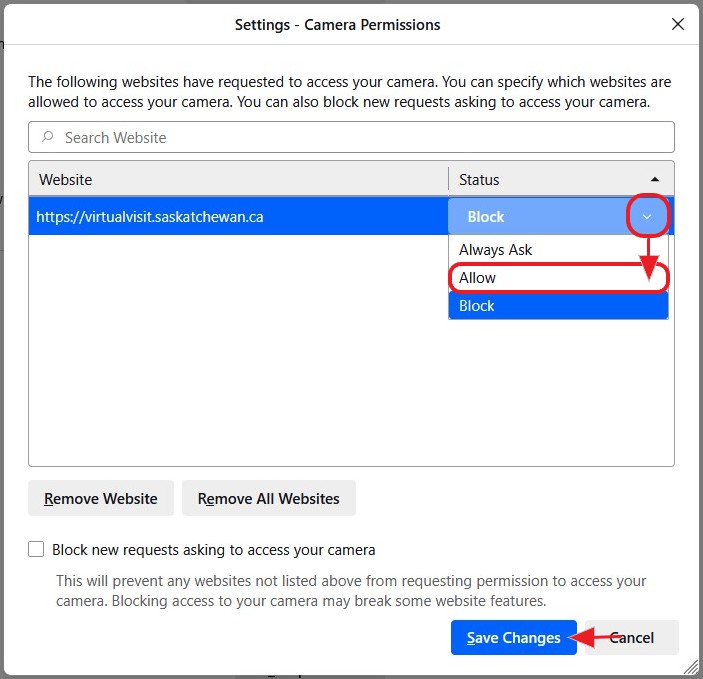This screenshot has width=703, height=679.
Task: Close the Camera Permissions dialog with X
Action: [x=679, y=24]
